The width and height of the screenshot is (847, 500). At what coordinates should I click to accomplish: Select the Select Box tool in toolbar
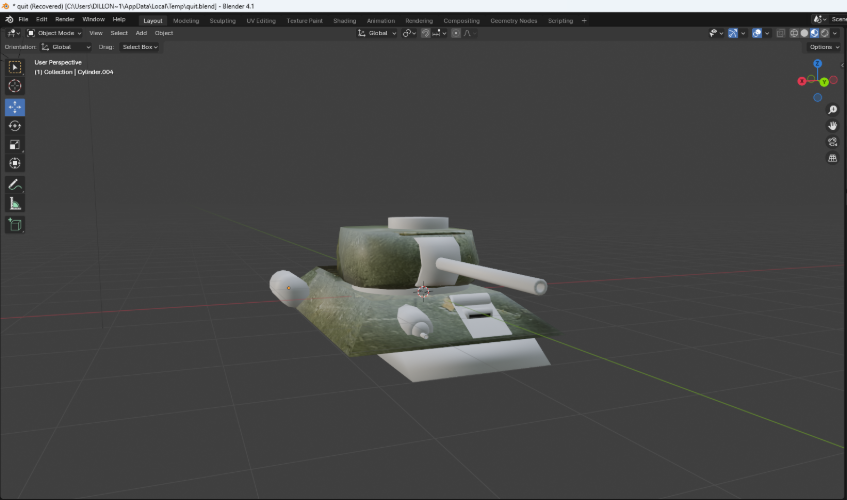(x=15, y=67)
